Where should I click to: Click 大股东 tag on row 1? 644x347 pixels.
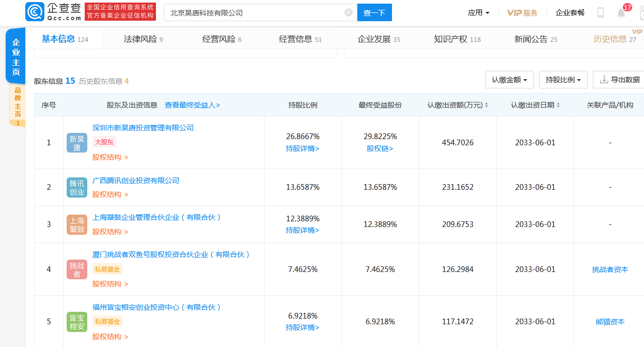(104, 142)
